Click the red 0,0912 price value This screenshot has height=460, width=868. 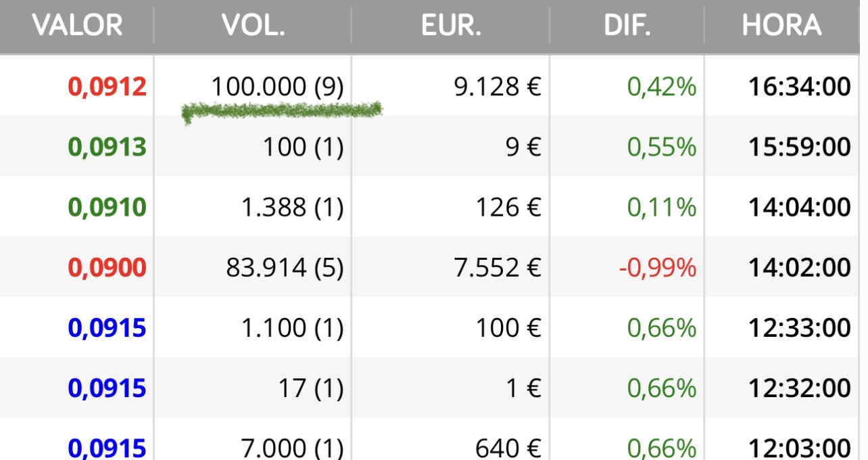pyautogui.click(x=107, y=87)
